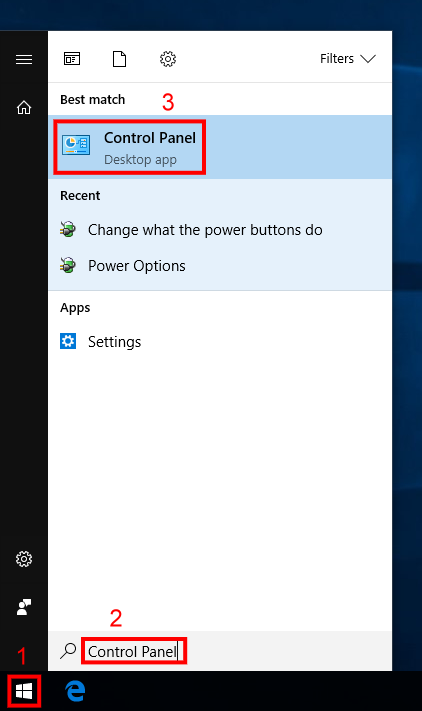Filter results by Settings gear icon
Image resolution: width=422 pixels, height=711 pixels.
tap(168, 59)
